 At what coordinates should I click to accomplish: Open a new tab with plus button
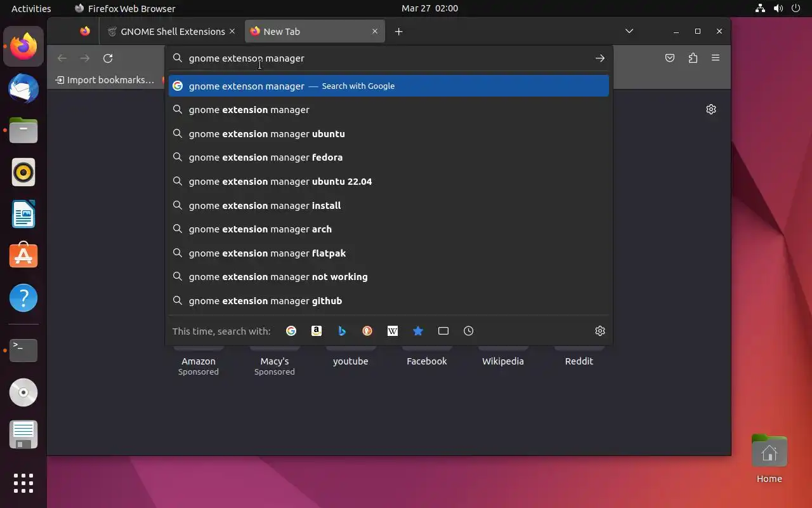click(398, 31)
